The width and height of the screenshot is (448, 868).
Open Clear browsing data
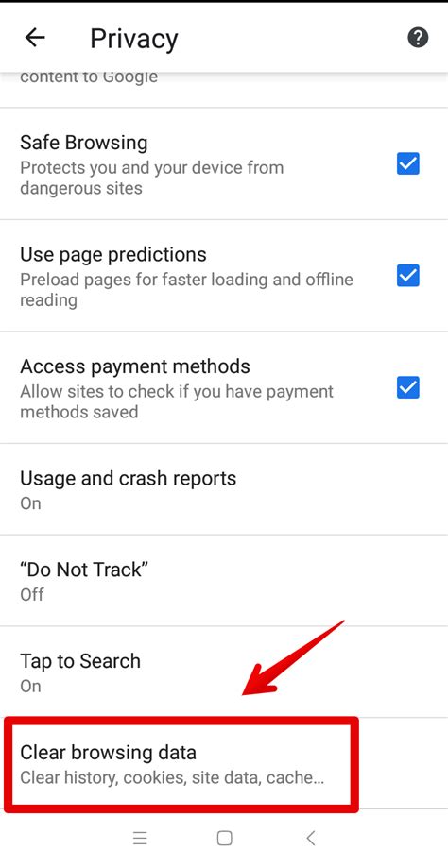tap(181, 764)
